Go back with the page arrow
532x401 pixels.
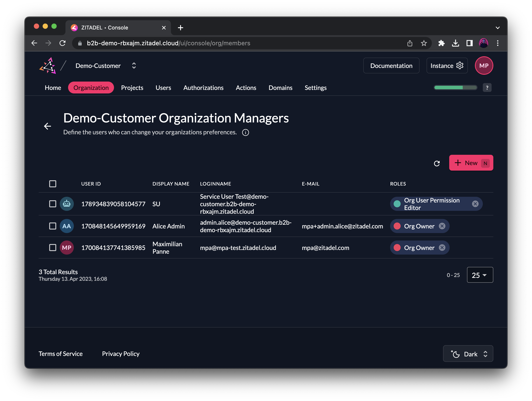click(48, 126)
